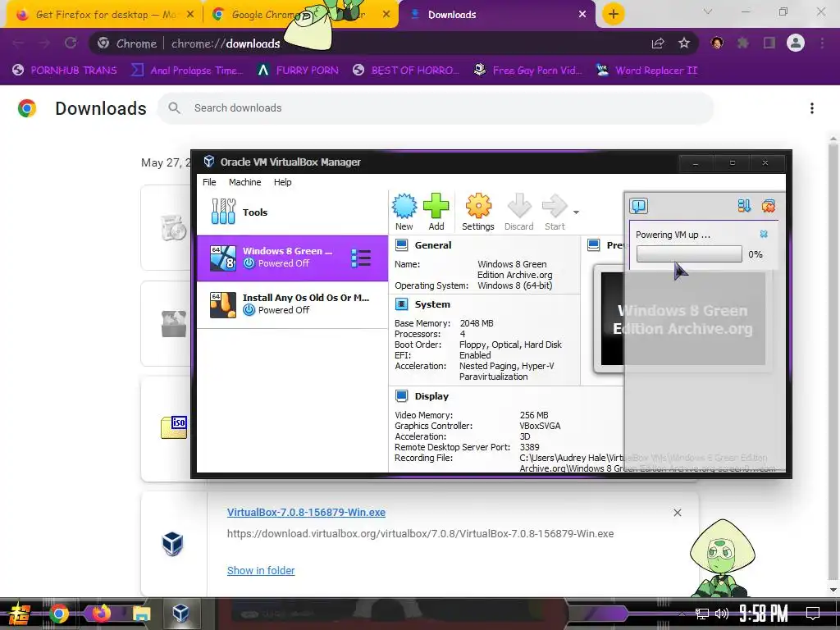Image resolution: width=840 pixels, height=630 pixels.
Task: Click the green Add machine icon
Action: pos(436,207)
